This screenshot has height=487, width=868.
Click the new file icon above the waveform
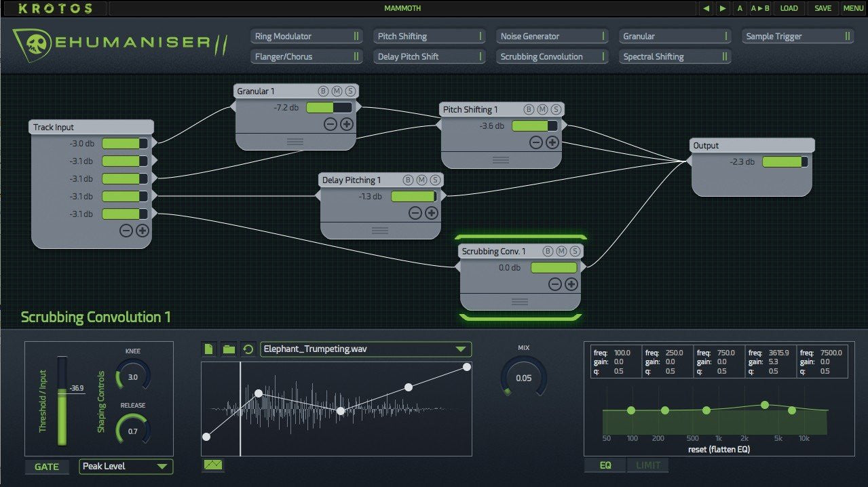(x=209, y=349)
